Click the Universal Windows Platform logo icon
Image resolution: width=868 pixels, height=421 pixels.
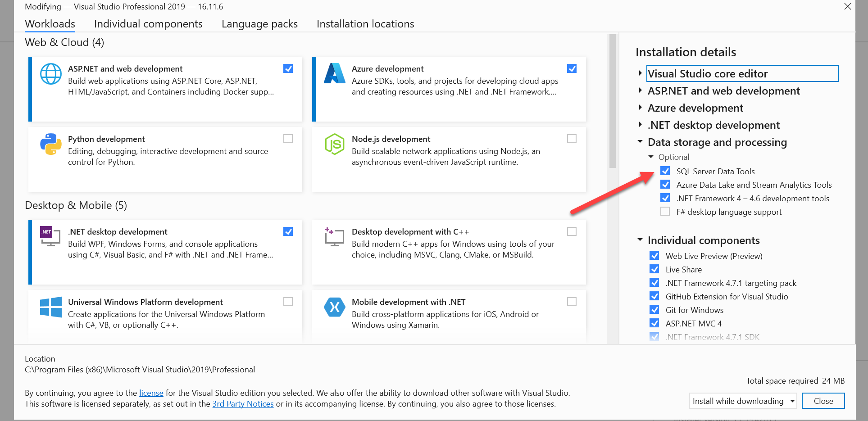click(51, 307)
